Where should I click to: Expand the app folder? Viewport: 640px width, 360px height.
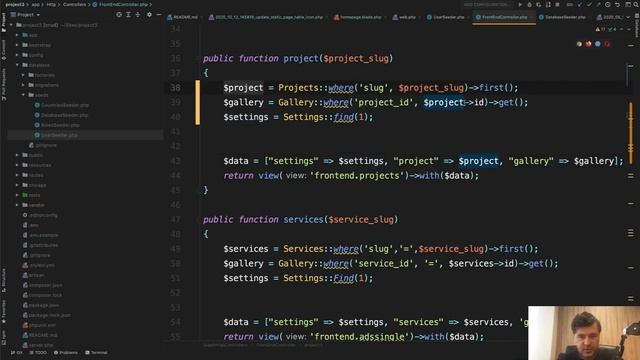coord(17,35)
